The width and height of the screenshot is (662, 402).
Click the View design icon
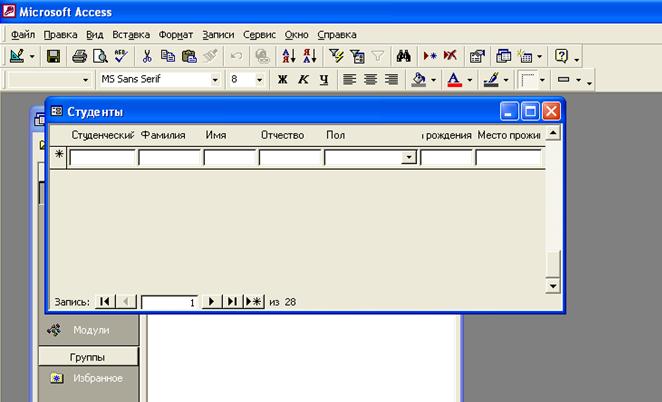tap(16, 56)
